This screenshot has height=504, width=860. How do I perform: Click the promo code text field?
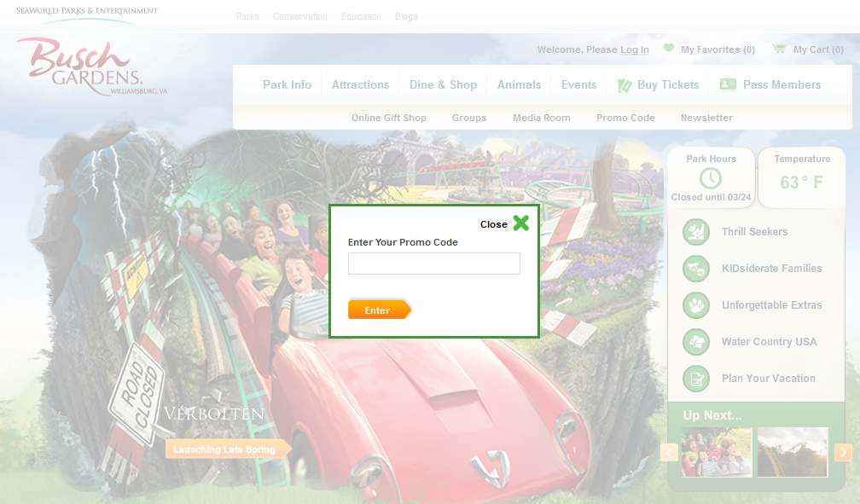tap(433, 264)
